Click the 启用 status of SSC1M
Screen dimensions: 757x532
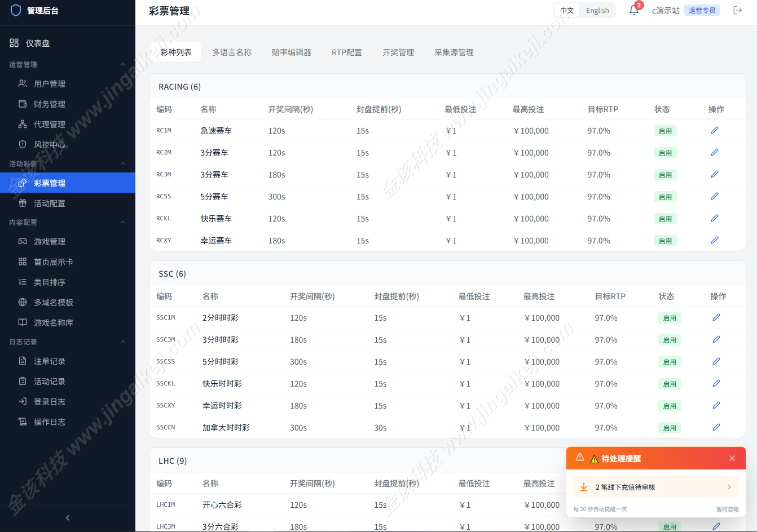670,318
